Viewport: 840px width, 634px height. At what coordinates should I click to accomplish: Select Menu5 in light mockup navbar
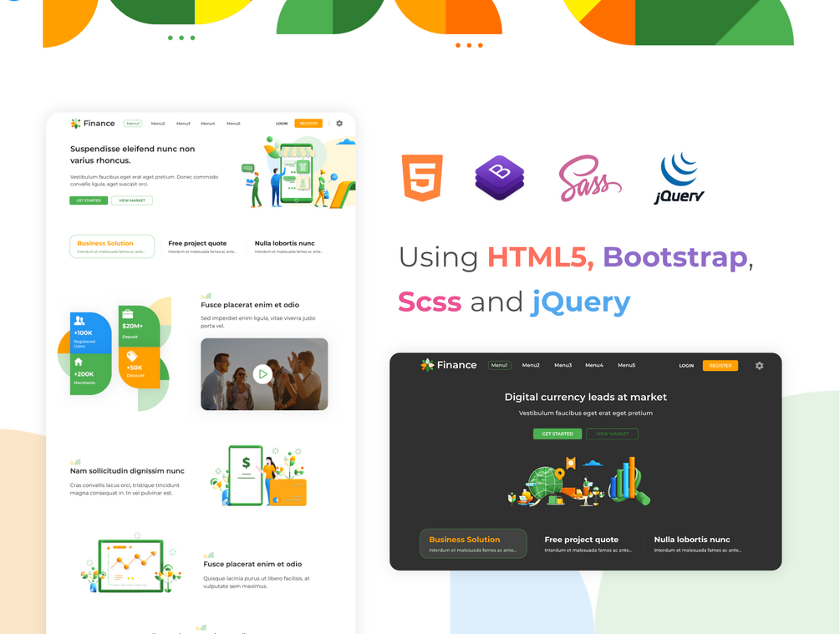(x=233, y=124)
